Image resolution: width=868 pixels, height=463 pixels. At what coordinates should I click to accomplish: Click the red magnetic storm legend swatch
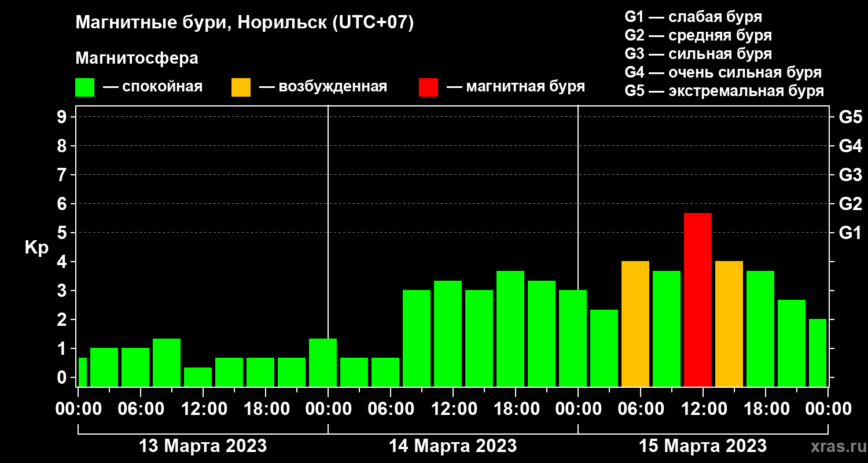tap(429, 87)
